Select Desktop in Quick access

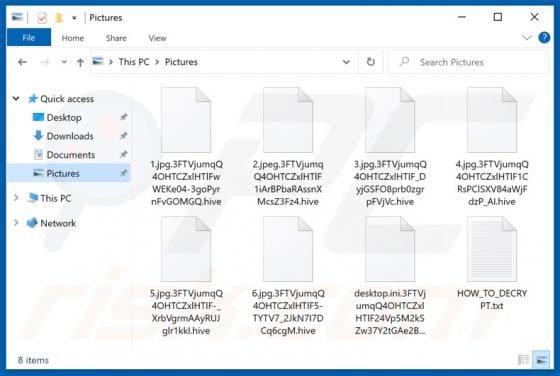(64, 117)
